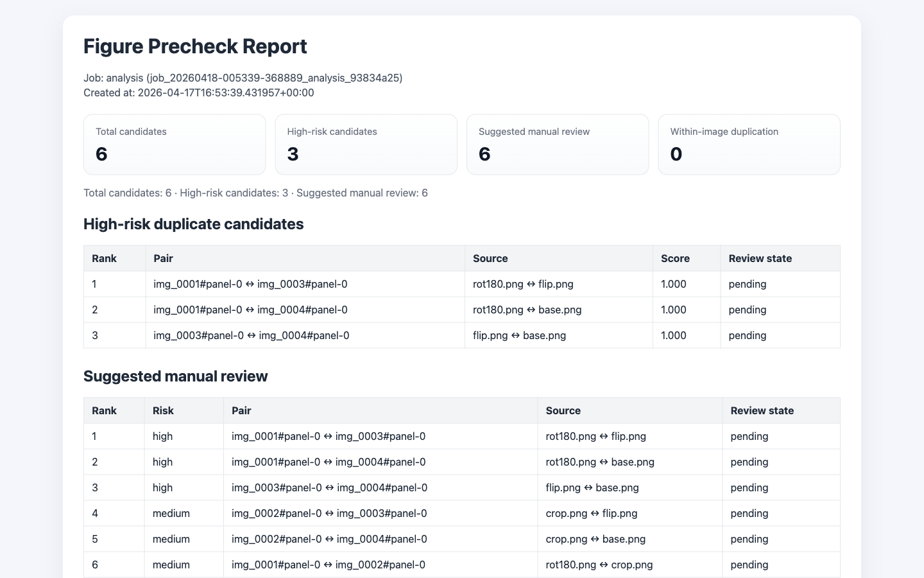Click high risk label in review row 2
The image size is (924, 578).
pyautogui.click(x=162, y=462)
